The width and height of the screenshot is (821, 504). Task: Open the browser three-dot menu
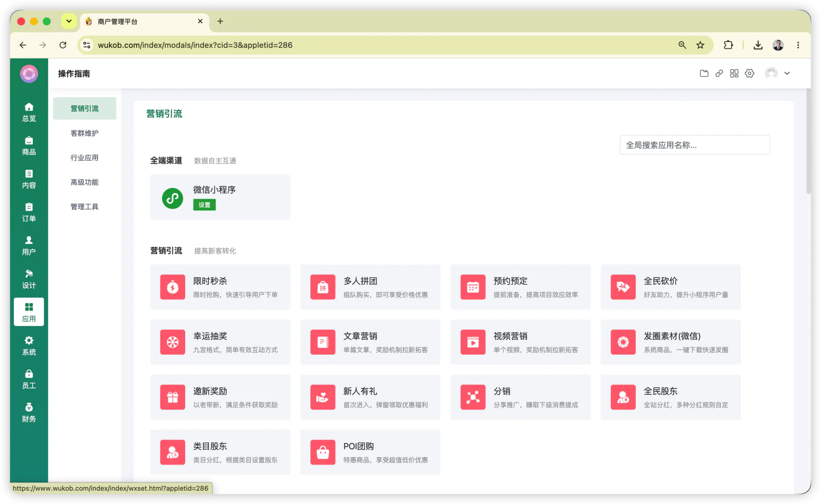[x=798, y=45]
